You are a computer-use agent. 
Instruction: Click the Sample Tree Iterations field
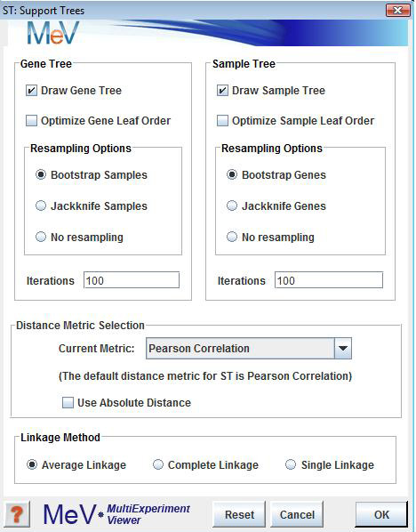click(329, 280)
